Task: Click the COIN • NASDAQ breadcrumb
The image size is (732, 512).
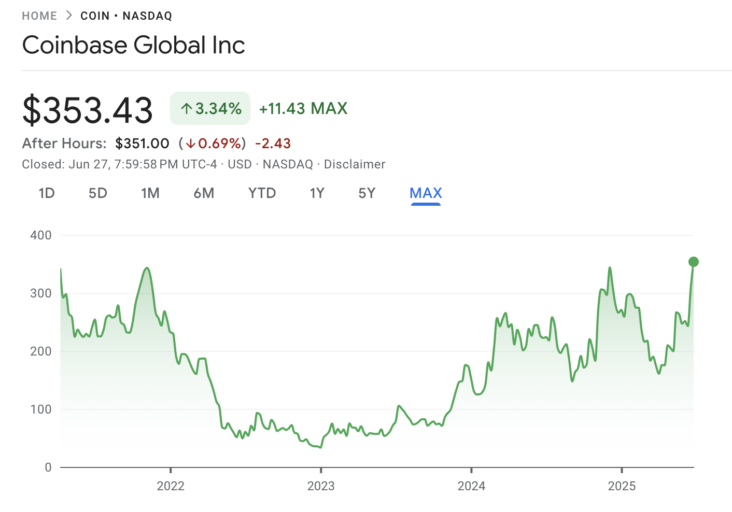Action: coord(131,16)
